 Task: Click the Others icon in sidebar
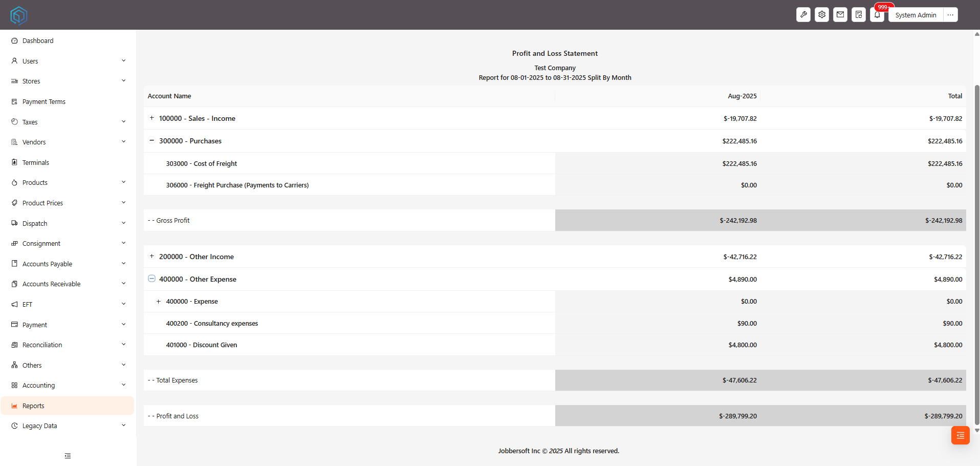14,365
